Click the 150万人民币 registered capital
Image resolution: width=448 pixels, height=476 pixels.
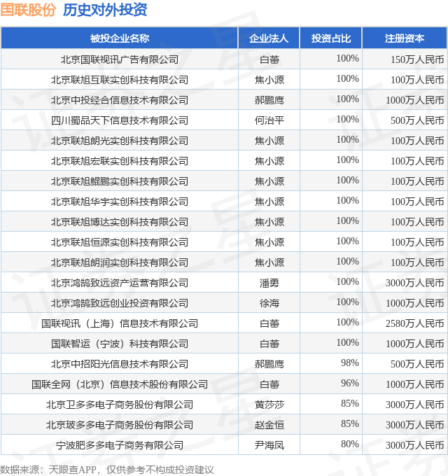[417, 59]
